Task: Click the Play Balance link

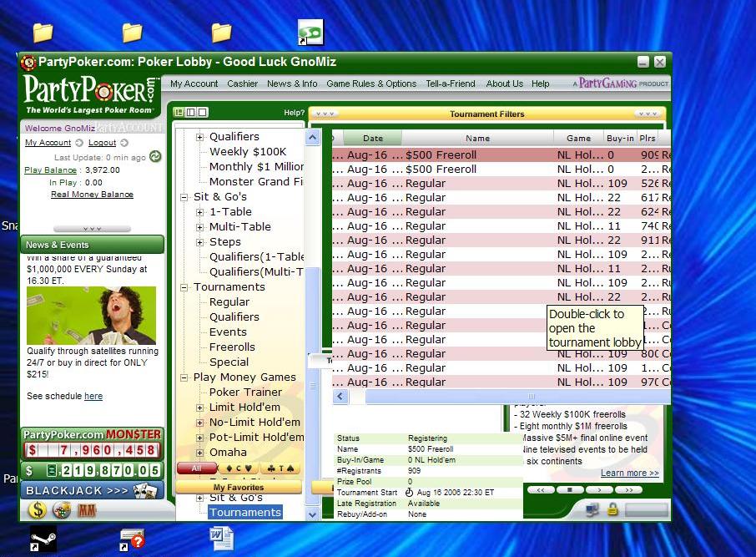Action: [x=51, y=170]
